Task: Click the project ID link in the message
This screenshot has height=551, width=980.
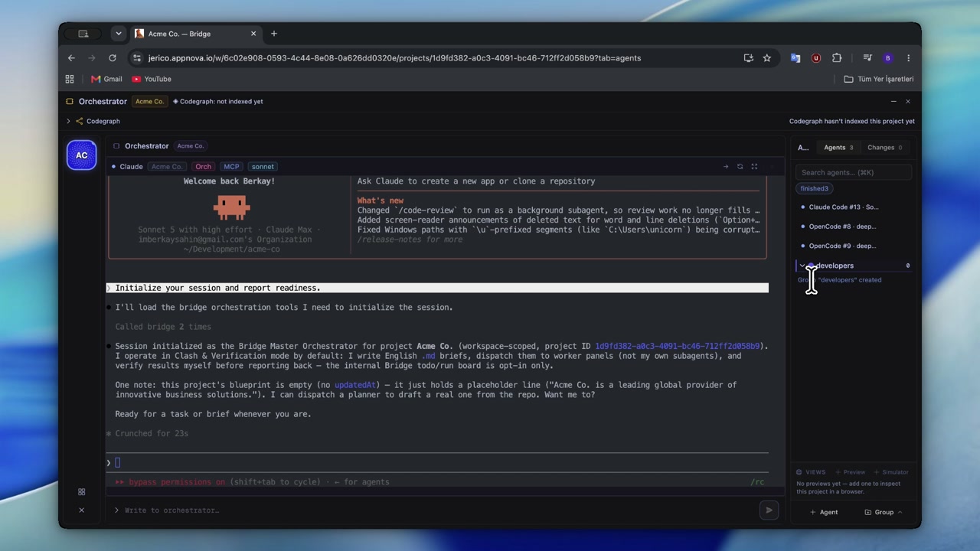Action: click(677, 346)
